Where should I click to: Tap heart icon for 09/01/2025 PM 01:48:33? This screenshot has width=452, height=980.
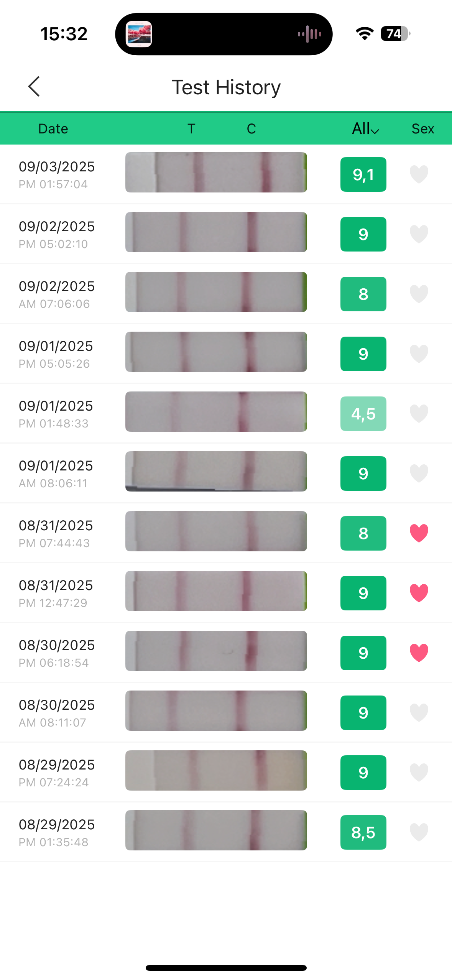click(419, 414)
